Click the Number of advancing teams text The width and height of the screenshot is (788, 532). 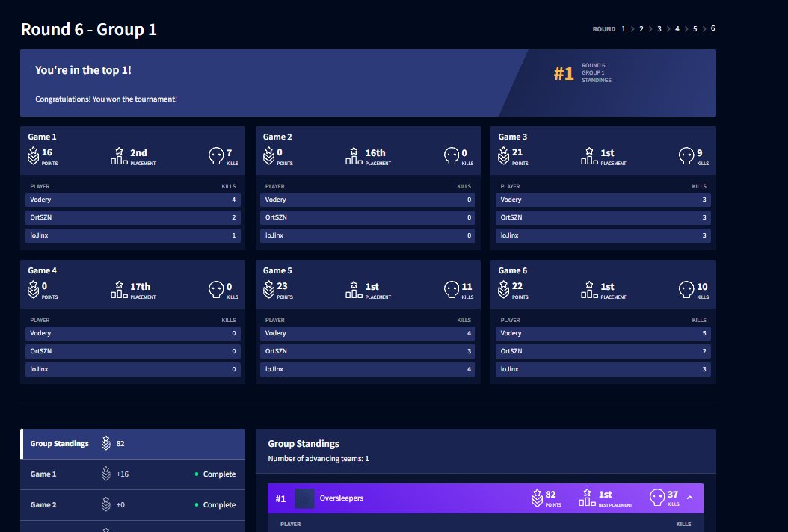coord(318,458)
